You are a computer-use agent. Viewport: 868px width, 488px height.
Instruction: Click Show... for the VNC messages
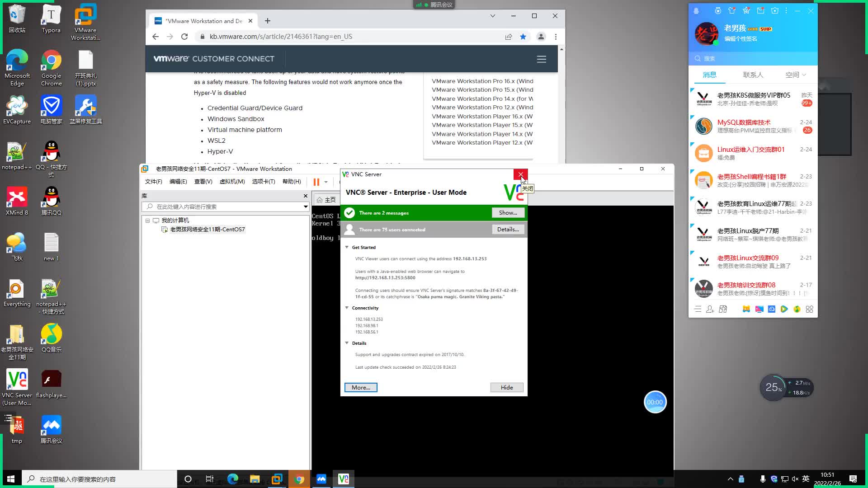[x=508, y=213]
